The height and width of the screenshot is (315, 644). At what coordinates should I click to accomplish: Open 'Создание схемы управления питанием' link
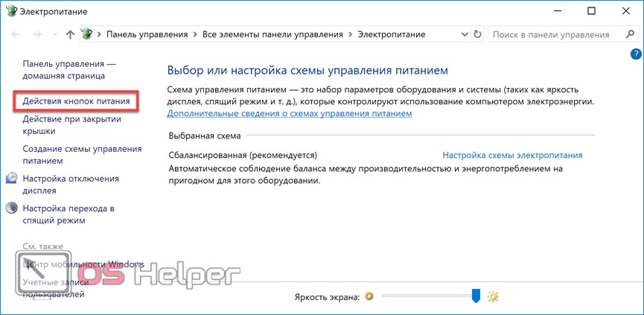coord(82,155)
